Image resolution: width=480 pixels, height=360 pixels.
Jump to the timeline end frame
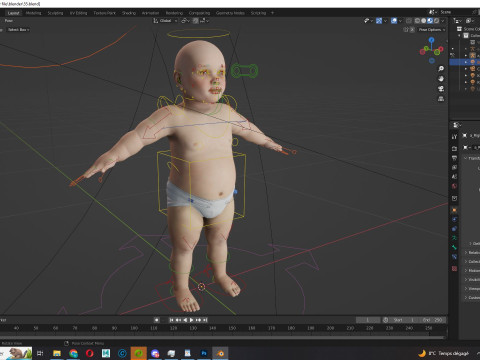point(205,320)
